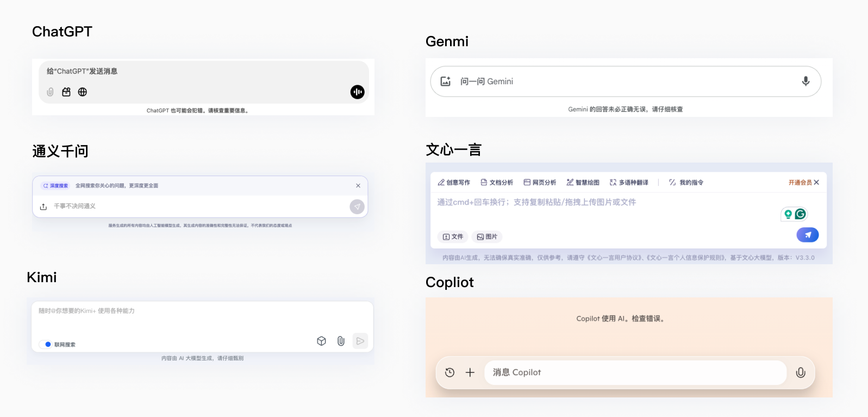The height and width of the screenshot is (417, 868).
Task: Click the Copilot history icon
Action: (x=449, y=372)
